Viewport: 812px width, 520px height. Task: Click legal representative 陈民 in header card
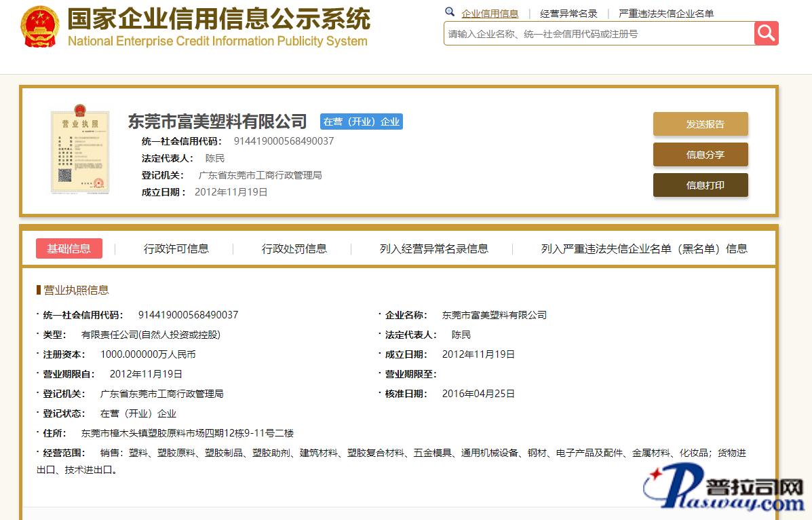(215, 158)
